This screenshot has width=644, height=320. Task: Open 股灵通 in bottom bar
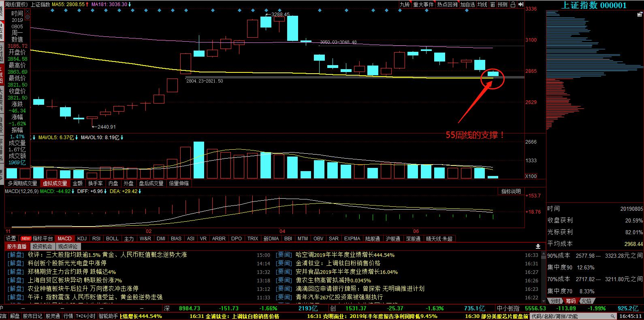click(53, 316)
